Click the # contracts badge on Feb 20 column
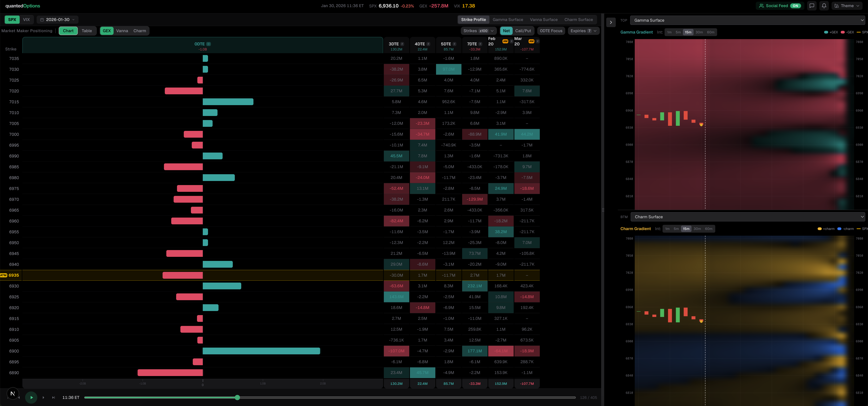 point(511,41)
